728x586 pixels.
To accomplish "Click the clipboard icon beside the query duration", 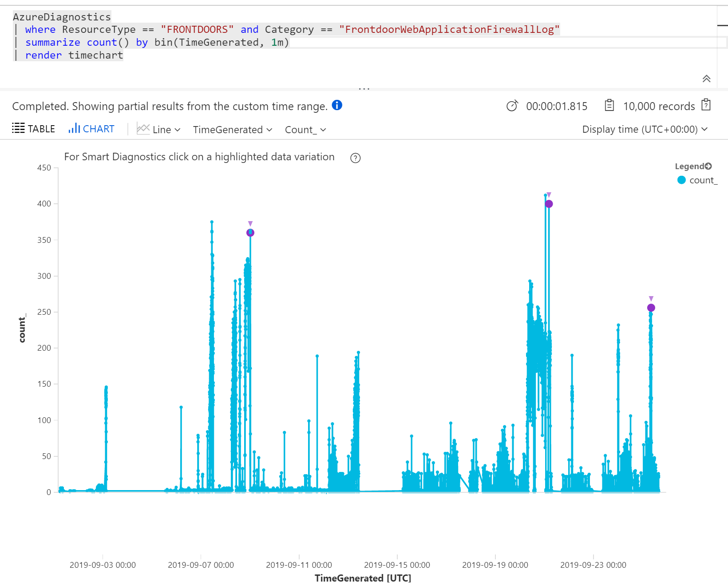I will [609, 105].
